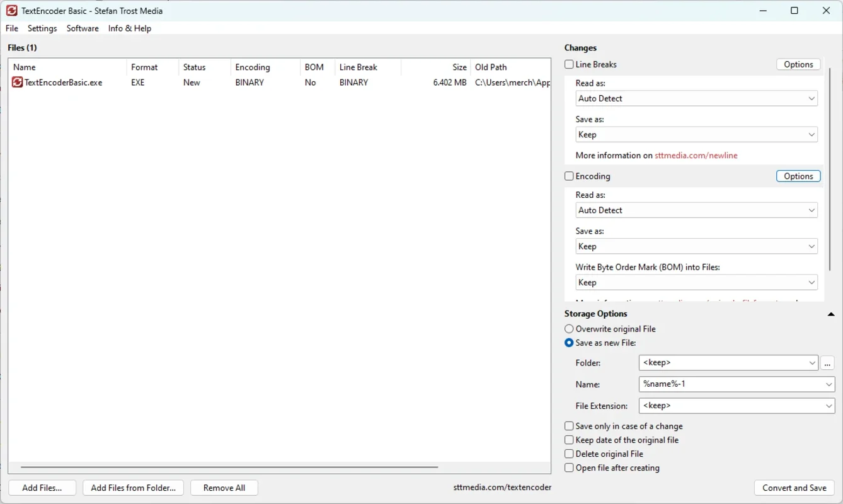Click the No value in the BOM column
This screenshot has height=504, width=843.
click(x=311, y=83)
